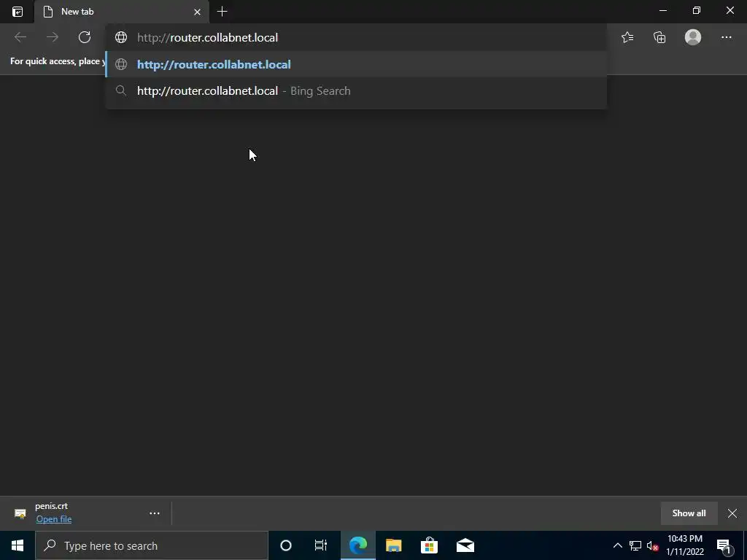Click the Open file link
747x560 pixels.
54,519
